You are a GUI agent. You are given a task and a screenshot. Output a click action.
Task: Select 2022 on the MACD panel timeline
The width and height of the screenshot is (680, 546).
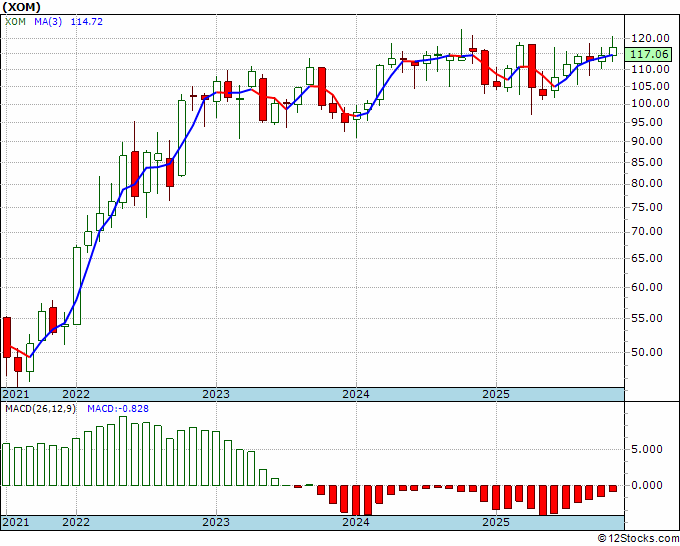[x=76, y=522]
